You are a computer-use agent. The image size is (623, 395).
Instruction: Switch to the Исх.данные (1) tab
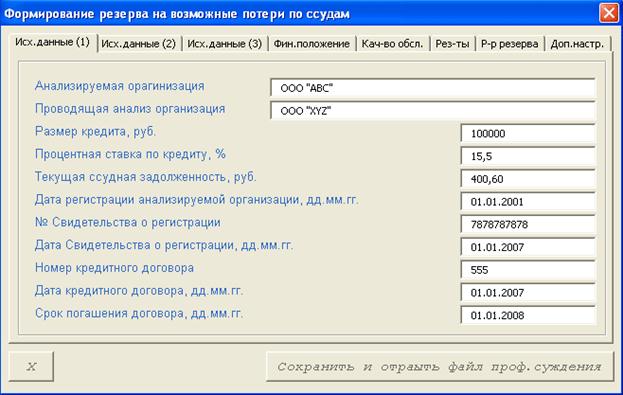[x=53, y=42]
